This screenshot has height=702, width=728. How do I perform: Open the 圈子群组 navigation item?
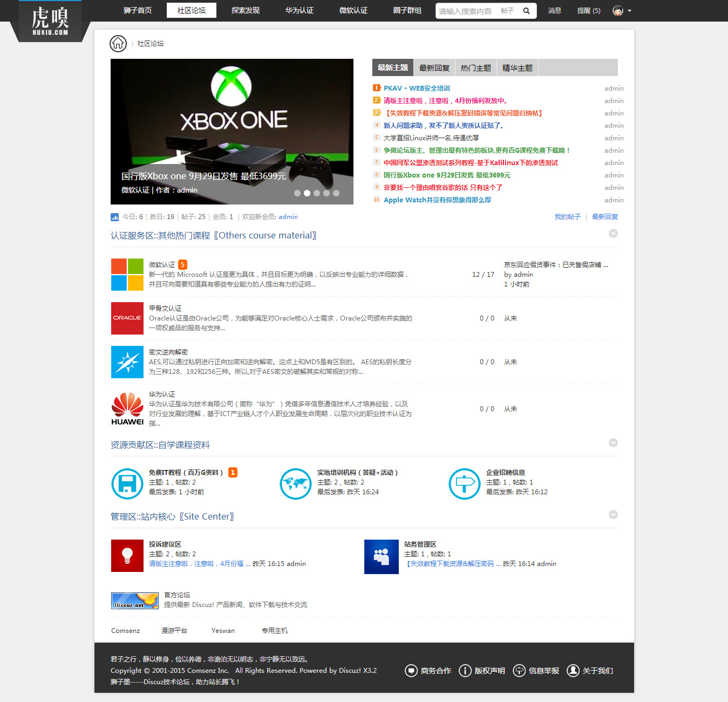[x=407, y=10]
